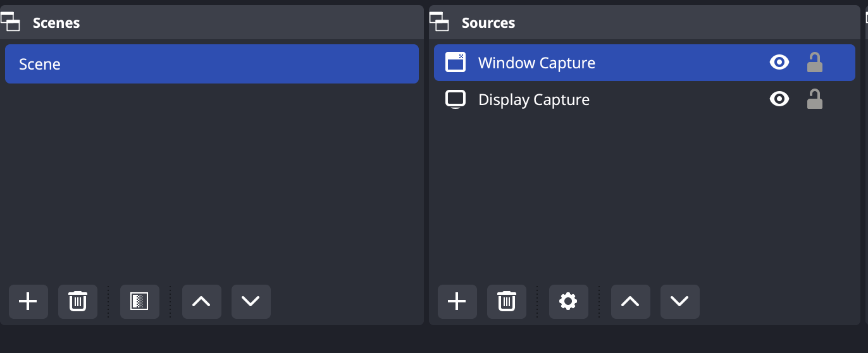Move scene up with chevron arrow

click(x=202, y=302)
